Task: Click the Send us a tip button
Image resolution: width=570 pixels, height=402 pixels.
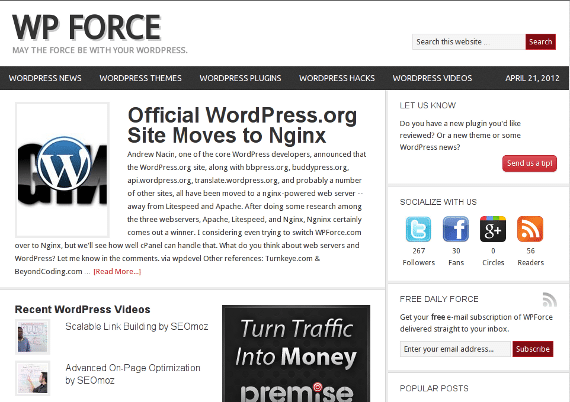Action: (x=530, y=164)
